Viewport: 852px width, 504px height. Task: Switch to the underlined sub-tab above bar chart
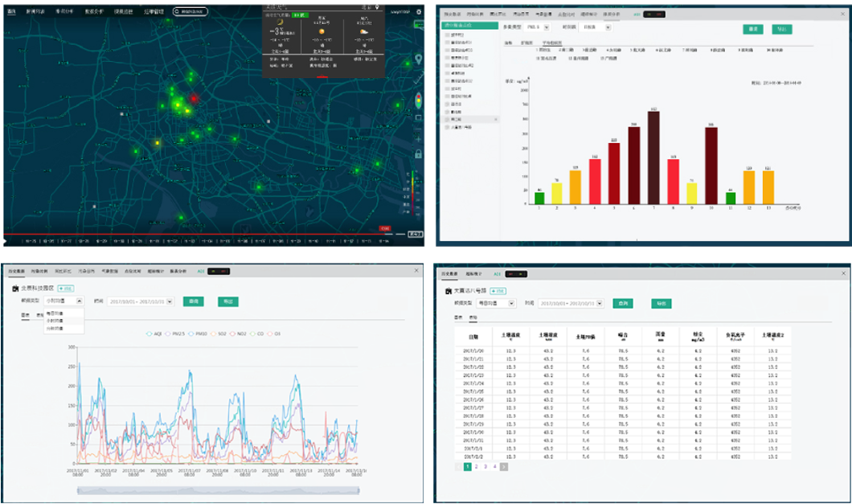pos(552,43)
